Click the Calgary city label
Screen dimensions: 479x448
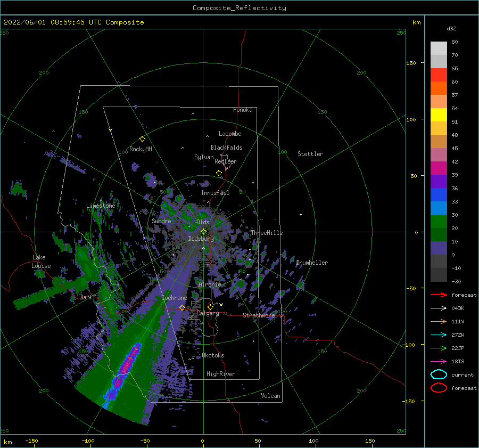(x=208, y=313)
